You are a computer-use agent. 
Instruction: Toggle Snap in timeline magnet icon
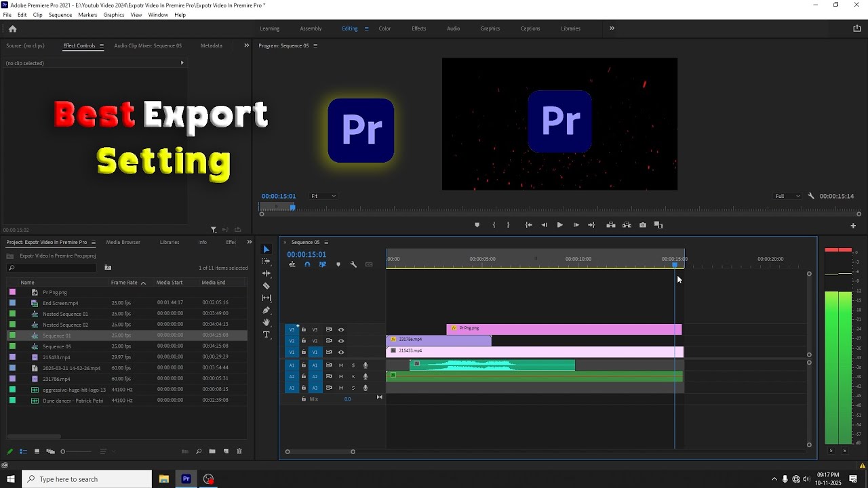(x=307, y=264)
